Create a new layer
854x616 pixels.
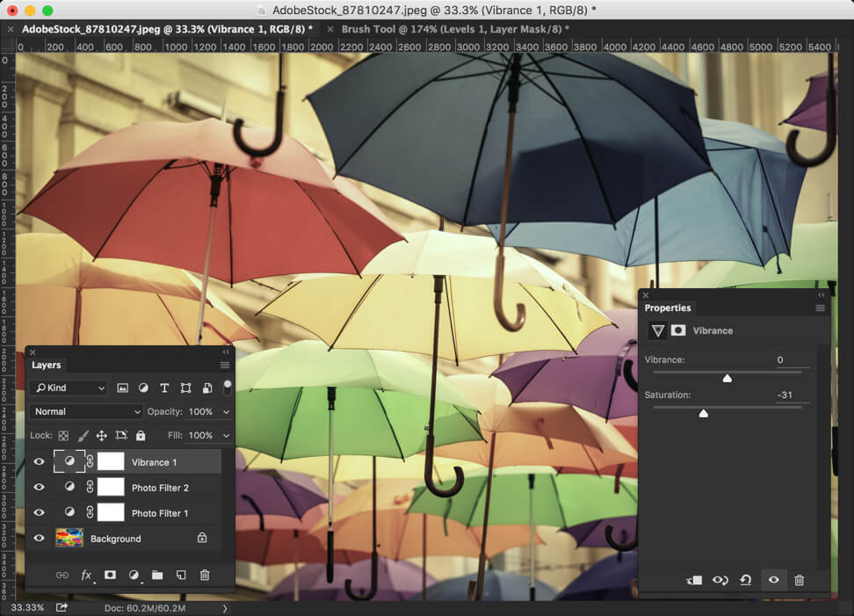tap(181, 576)
